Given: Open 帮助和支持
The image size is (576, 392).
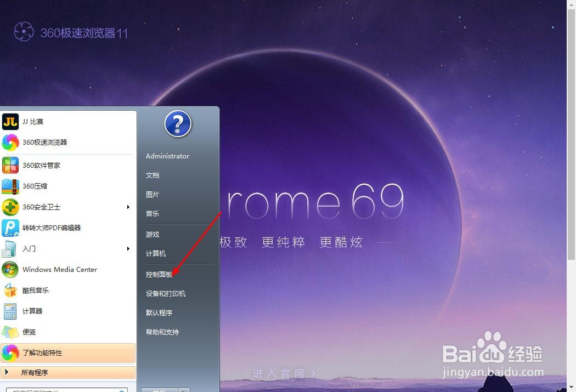Looking at the screenshot, I should pyautogui.click(x=162, y=332).
